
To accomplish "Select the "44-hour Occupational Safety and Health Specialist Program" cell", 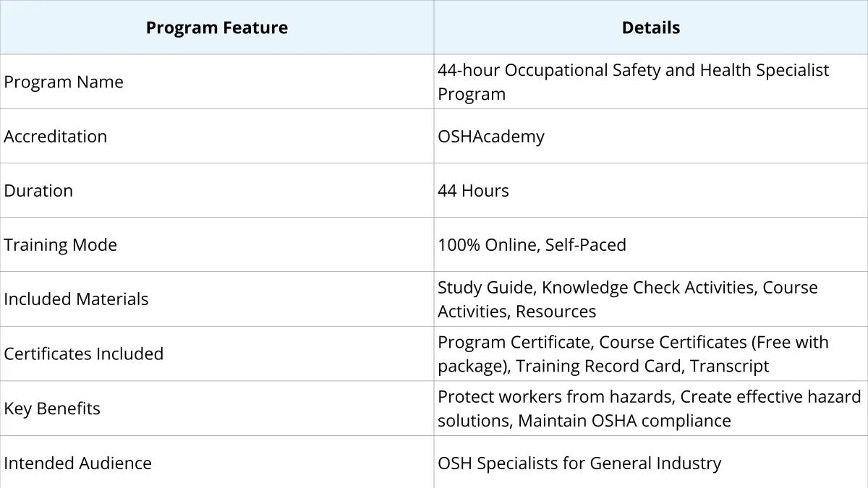I will coord(651,82).
